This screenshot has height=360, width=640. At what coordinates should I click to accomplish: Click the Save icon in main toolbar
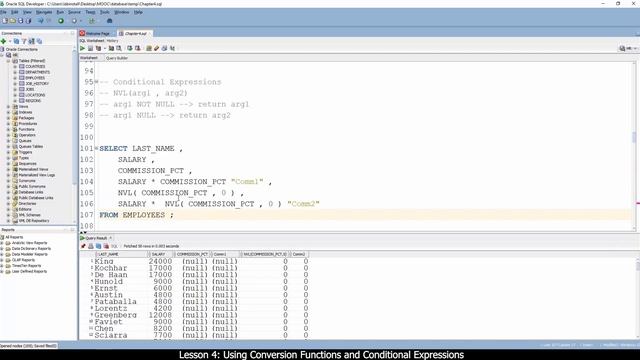(x=20, y=21)
